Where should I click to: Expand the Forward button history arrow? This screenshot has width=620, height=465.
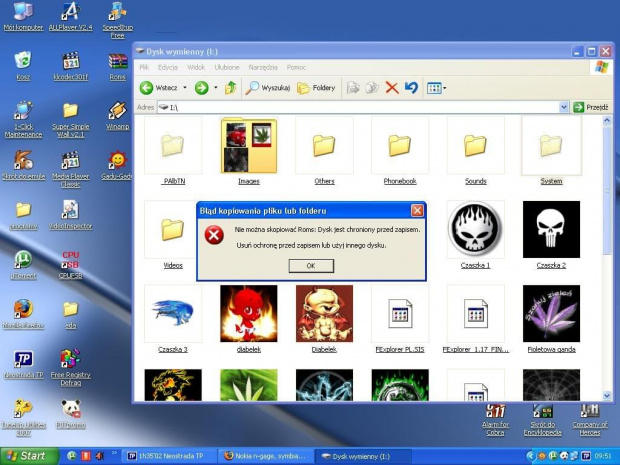(x=215, y=88)
